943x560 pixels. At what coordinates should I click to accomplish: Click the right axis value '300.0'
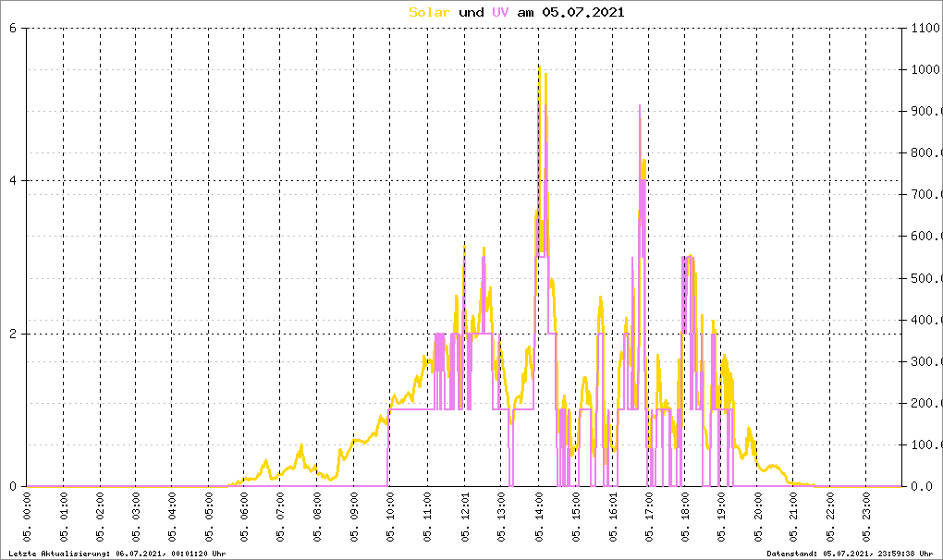tap(926, 361)
